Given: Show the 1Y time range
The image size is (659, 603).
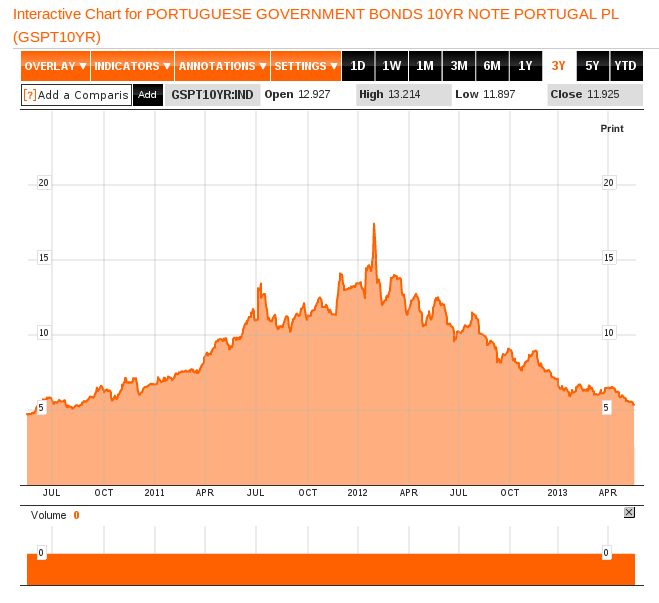Looking at the screenshot, I should tap(526, 66).
